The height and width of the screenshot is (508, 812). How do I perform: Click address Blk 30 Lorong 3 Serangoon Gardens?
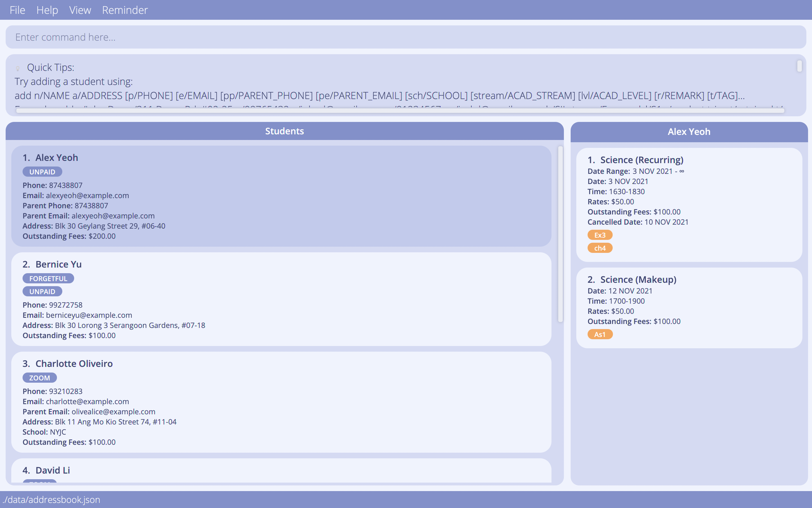click(130, 325)
